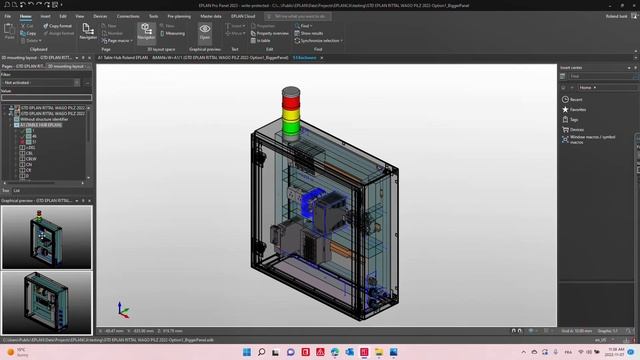Switch to the View ribbon tab
This screenshot has height=360, width=640.
coord(80,16)
